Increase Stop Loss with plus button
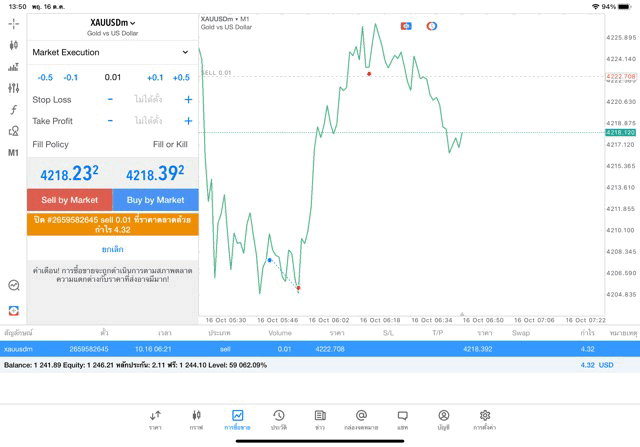This screenshot has height=447, width=640. (188, 100)
